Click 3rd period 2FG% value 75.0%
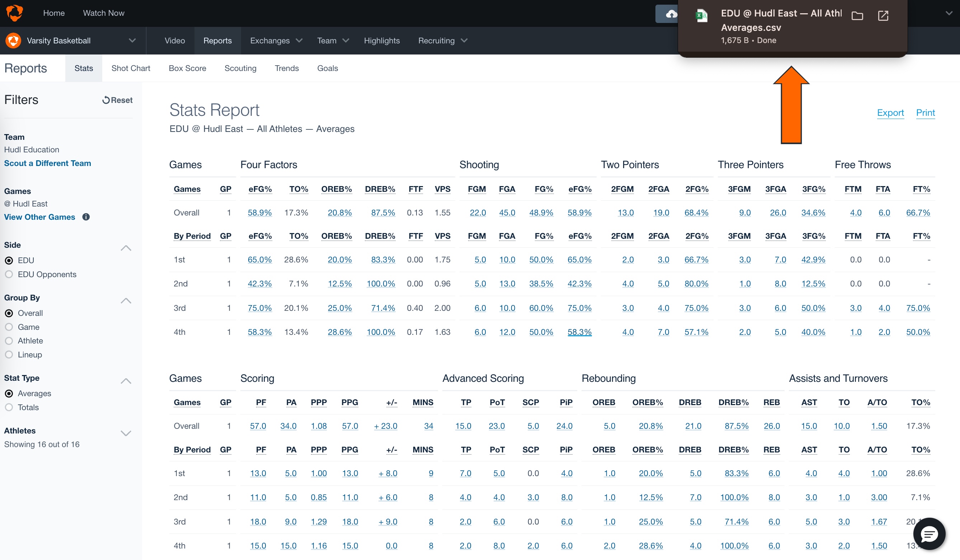This screenshot has height=560, width=960. point(696,308)
